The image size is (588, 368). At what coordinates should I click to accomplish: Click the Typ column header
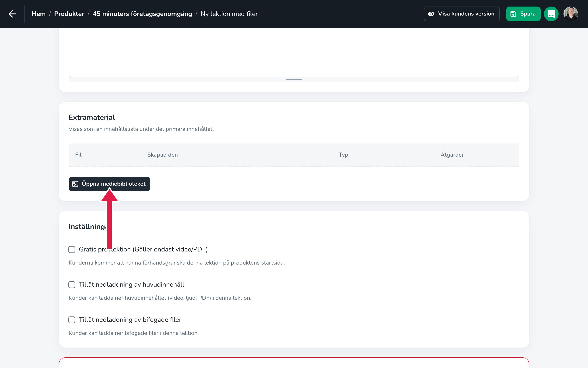coord(343,155)
